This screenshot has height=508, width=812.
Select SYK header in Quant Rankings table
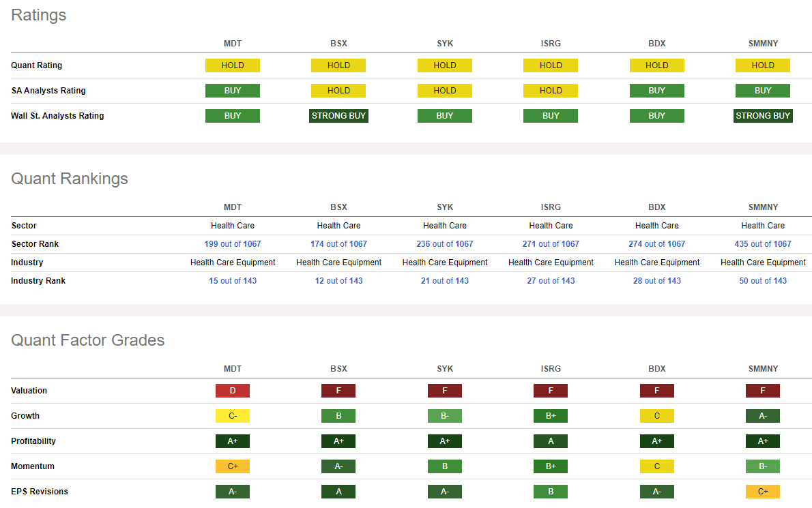pos(445,207)
